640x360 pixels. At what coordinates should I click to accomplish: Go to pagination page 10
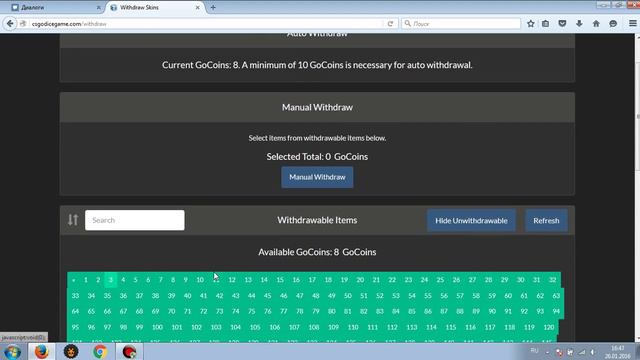(x=200, y=280)
